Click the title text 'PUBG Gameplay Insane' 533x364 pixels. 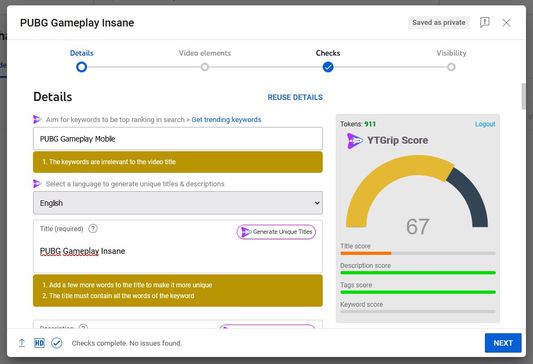point(83,251)
